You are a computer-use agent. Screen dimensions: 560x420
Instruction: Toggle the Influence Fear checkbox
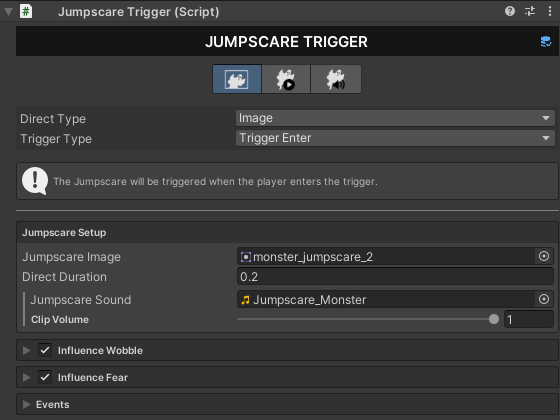click(45, 377)
